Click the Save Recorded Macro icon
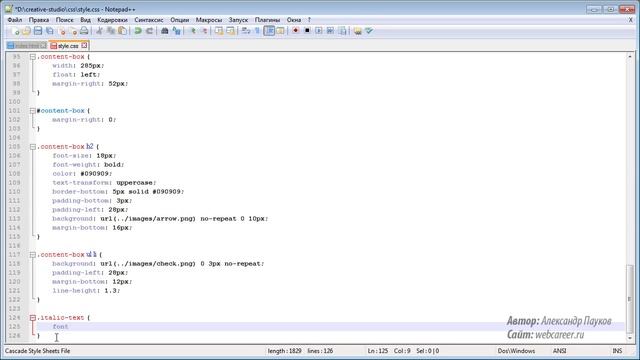640x360 pixels. [x=342, y=31]
